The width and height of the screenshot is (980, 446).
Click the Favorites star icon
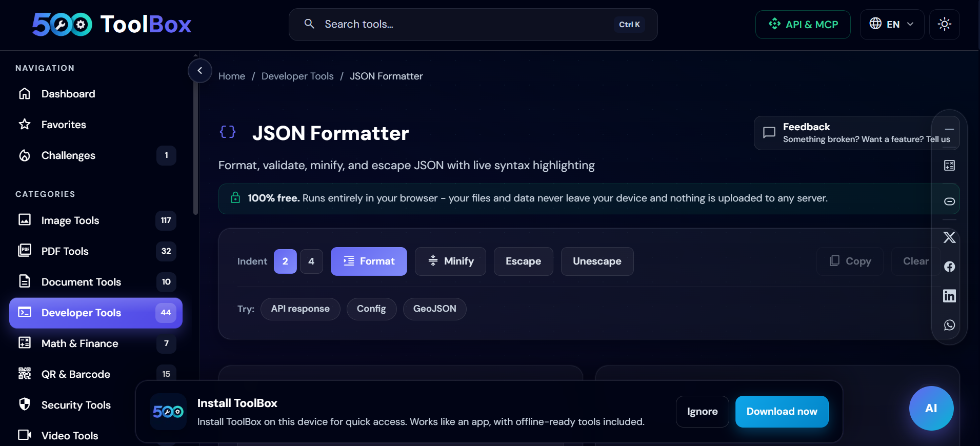25,124
